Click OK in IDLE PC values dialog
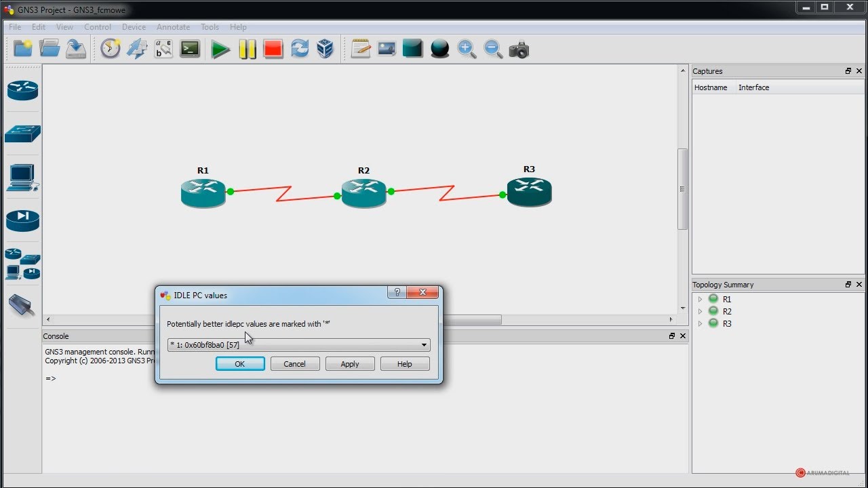Image resolution: width=868 pixels, height=488 pixels. (240, 364)
